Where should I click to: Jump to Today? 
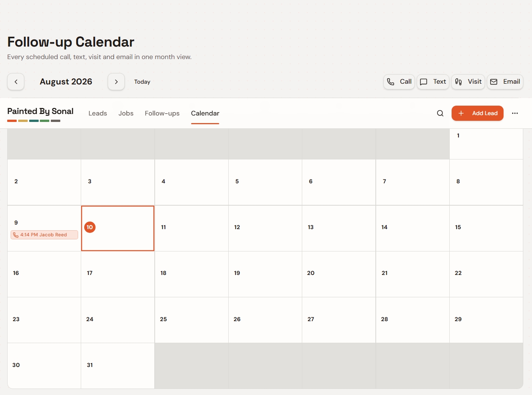click(142, 82)
